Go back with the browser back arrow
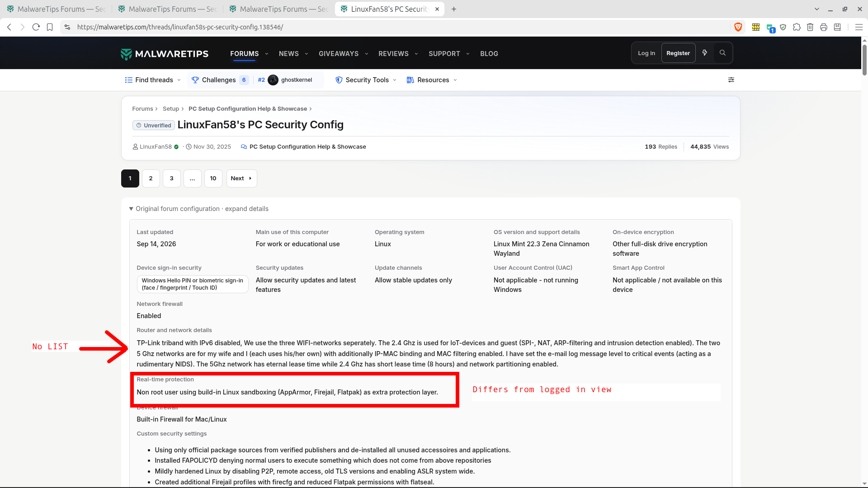This screenshot has height=488, width=868. [9, 27]
